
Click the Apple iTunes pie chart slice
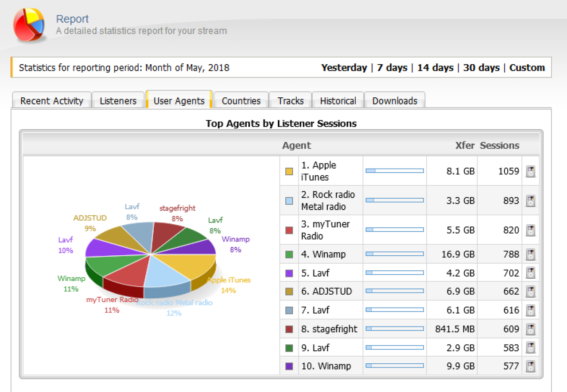[190, 265]
